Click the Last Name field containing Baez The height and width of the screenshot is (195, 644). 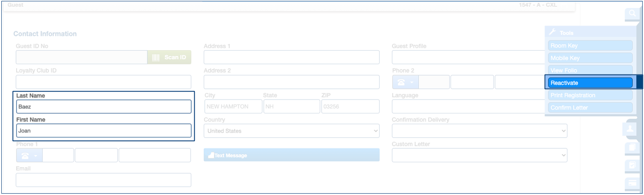point(103,107)
